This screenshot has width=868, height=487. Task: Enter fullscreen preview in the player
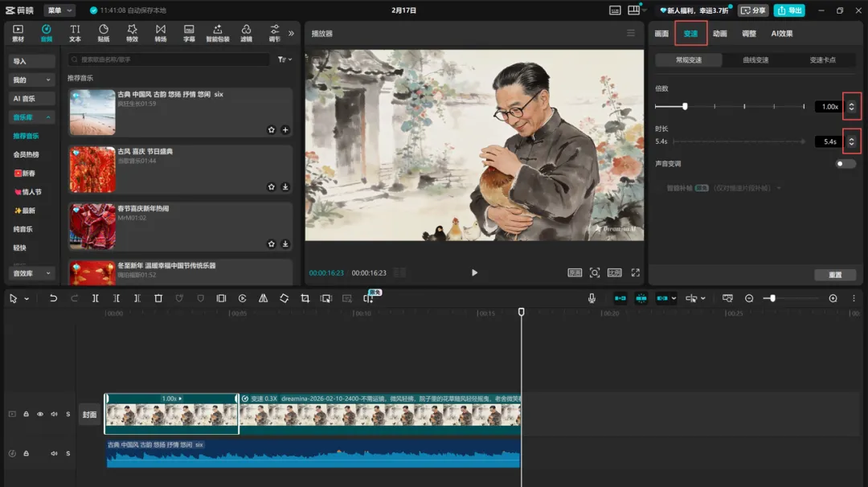point(635,272)
